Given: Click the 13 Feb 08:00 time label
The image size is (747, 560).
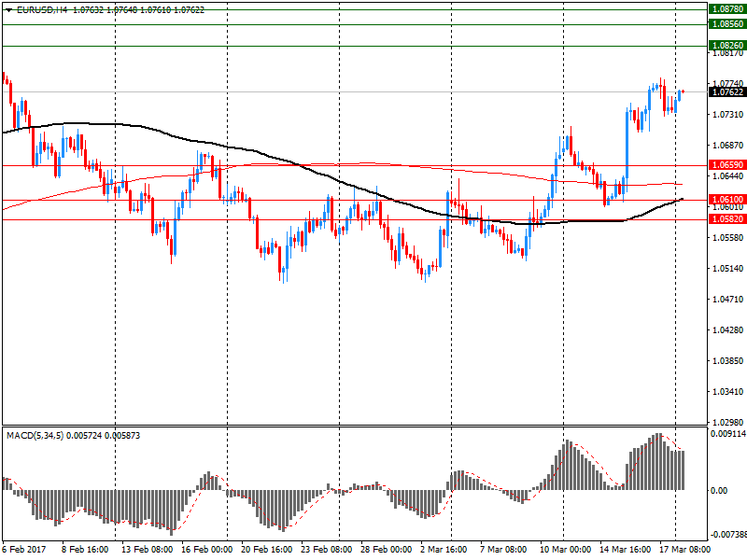Looking at the screenshot, I should pyautogui.click(x=148, y=550).
